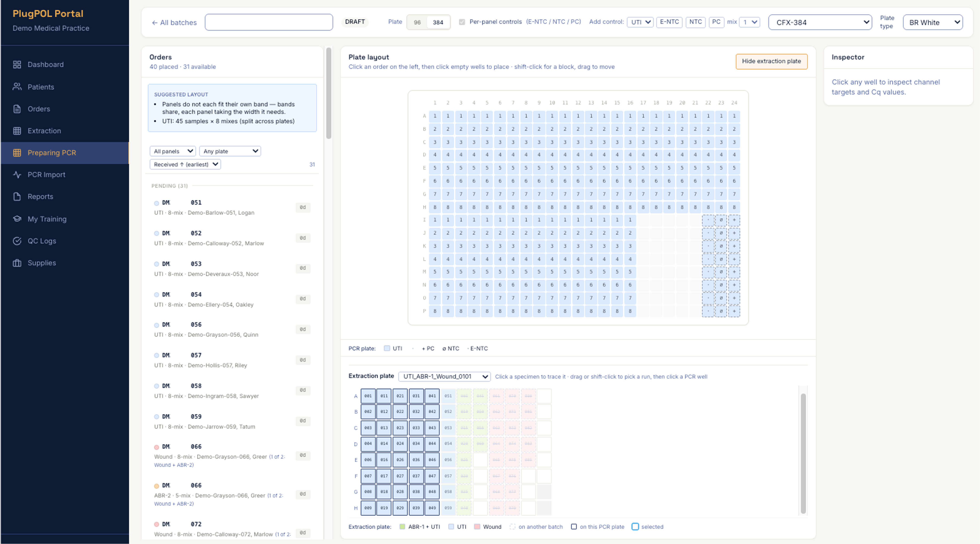Viewport: 980px width, 544px height.
Task: Click the QC Logs checkmark icon
Action: tap(17, 241)
